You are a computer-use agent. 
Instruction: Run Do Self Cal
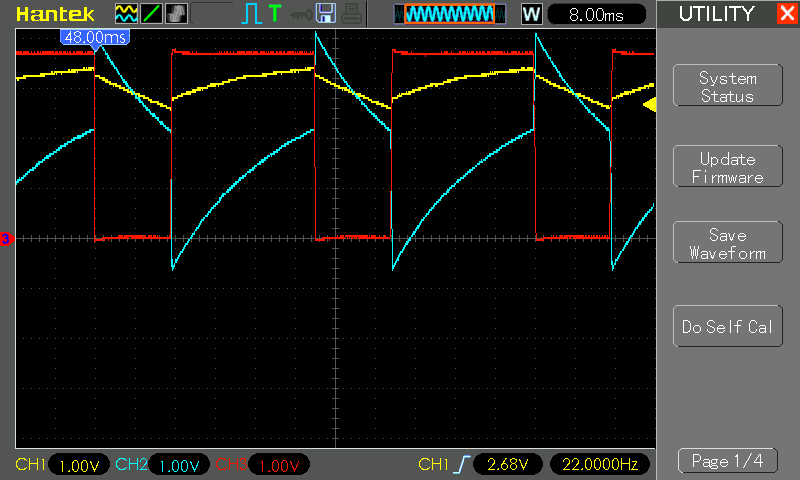click(x=728, y=326)
